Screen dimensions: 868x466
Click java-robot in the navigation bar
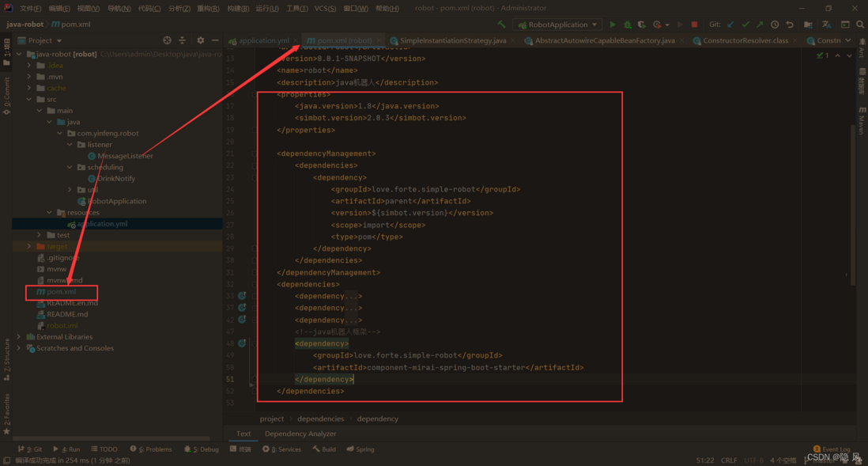pyautogui.click(x=25, y=25)
